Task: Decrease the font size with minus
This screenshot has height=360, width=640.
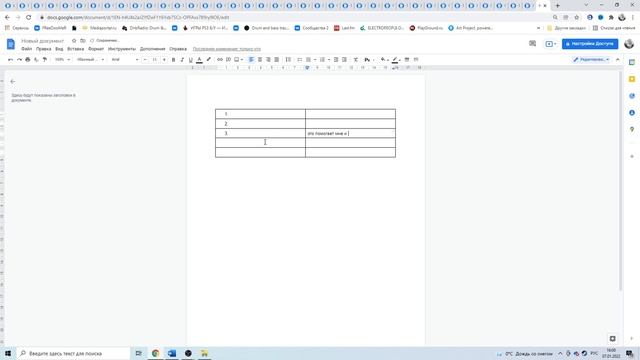Action: click(145, 60)
